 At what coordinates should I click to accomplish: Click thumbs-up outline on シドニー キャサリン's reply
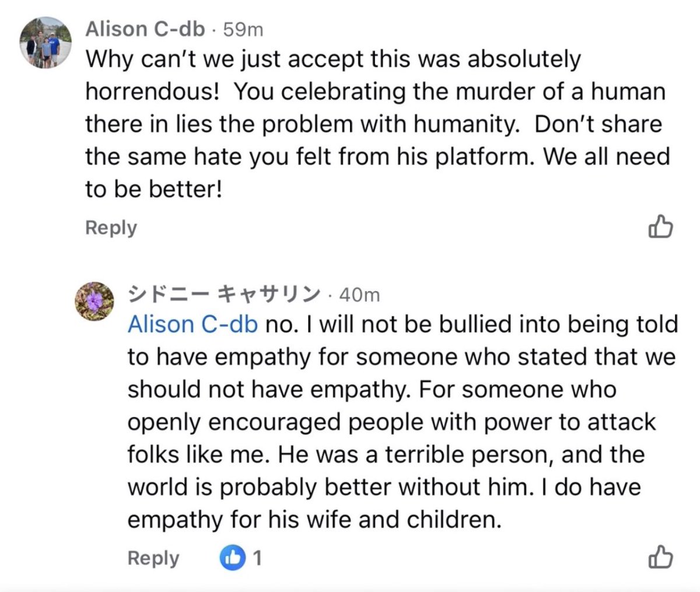coord(660,557)
